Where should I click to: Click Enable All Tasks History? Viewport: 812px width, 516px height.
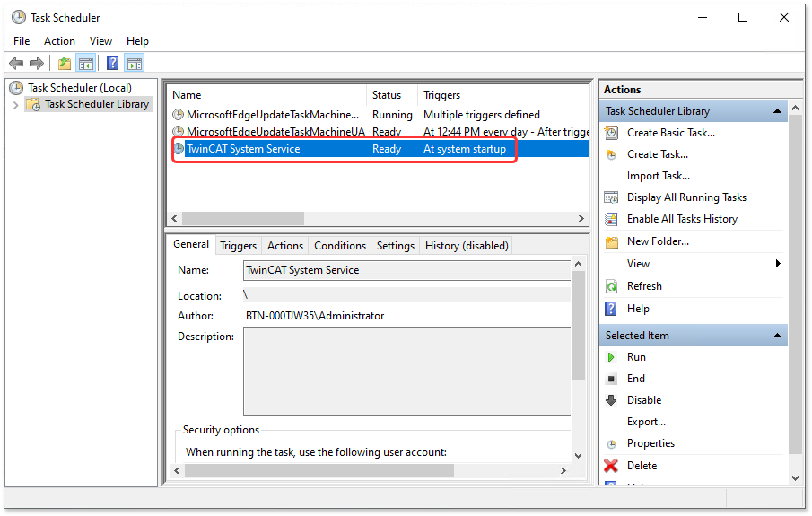(682, 219)
